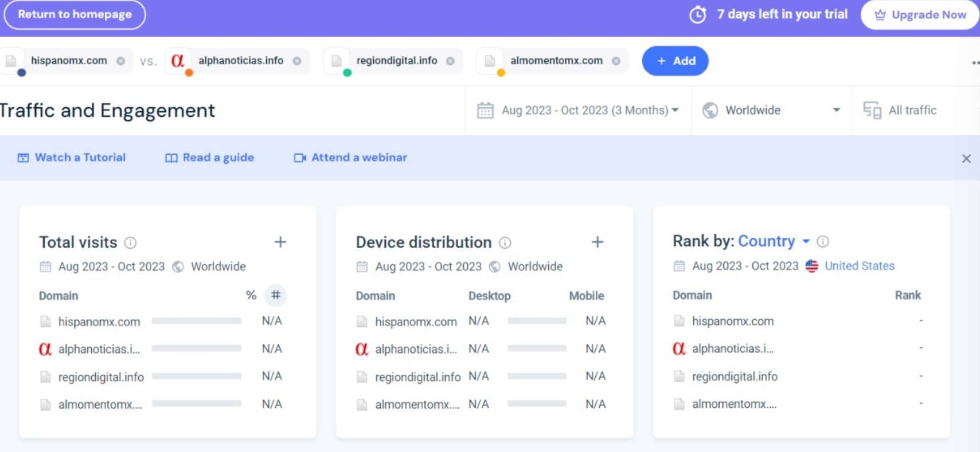The height and width of the screenshot is (452, 980).
Task: Remove almomentomx.com from comparison
Action: coord(616,61)
